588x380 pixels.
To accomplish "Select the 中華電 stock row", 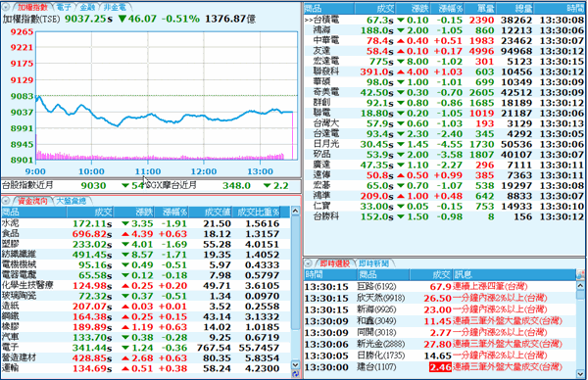I will (x=444, y=40).
